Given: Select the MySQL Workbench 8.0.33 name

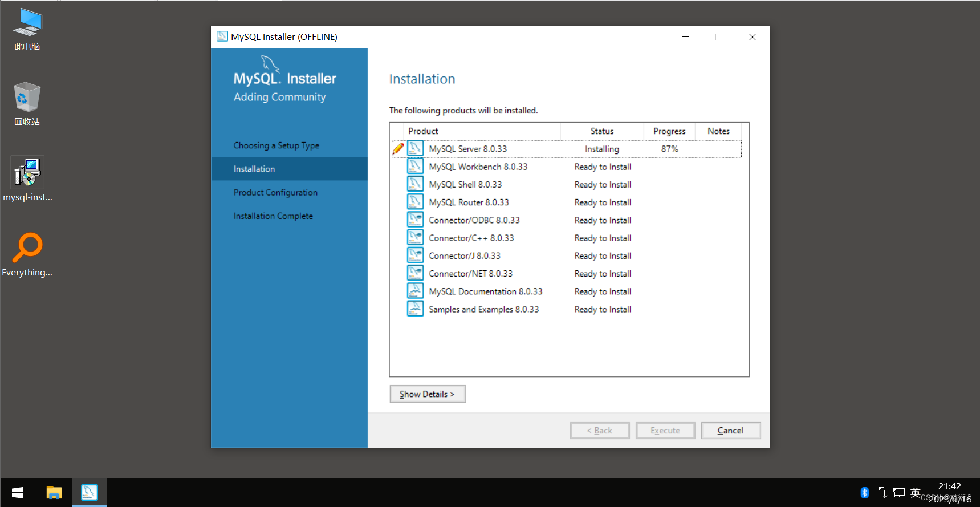Looking at the screenshot, I should coord(478,167).
